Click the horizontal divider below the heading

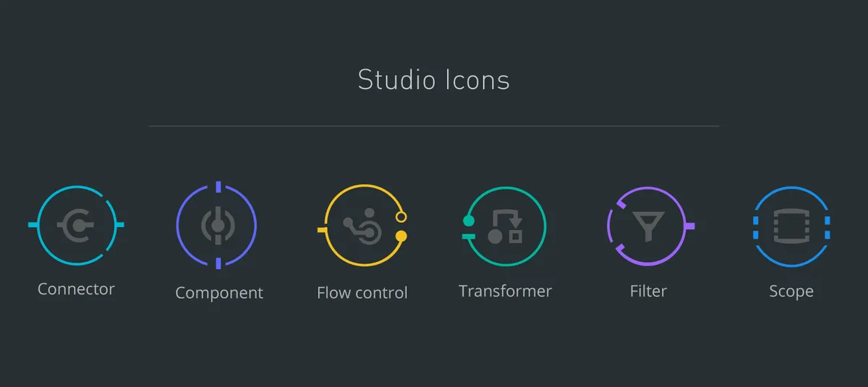tap(434, 126)
